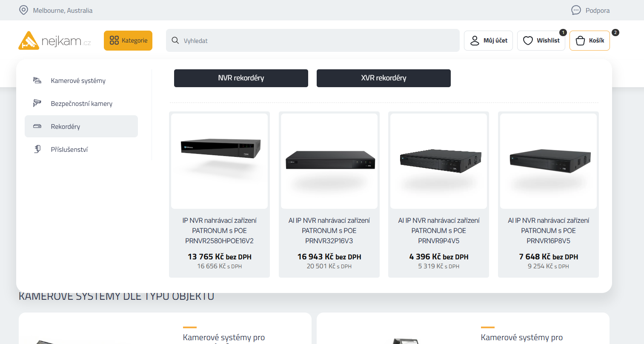Open the PRNVR2580HPOE16V2 product image

[x=219, y=161]
